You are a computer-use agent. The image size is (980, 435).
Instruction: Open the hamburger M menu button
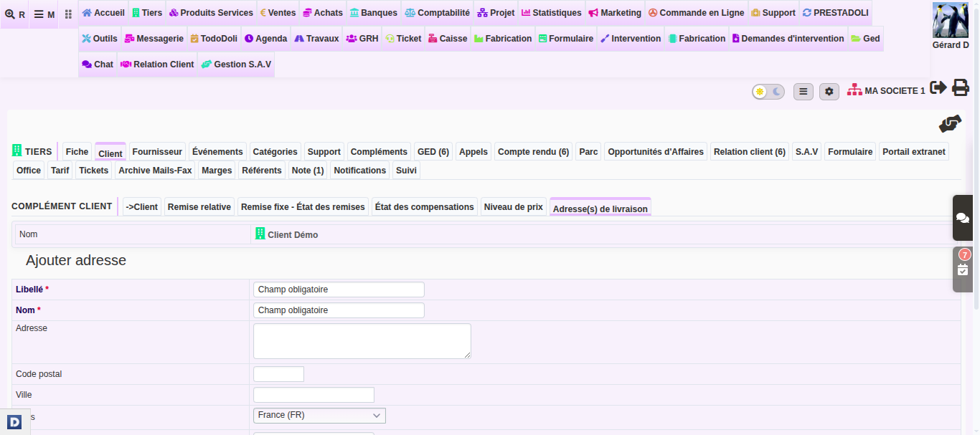point(44,14)
